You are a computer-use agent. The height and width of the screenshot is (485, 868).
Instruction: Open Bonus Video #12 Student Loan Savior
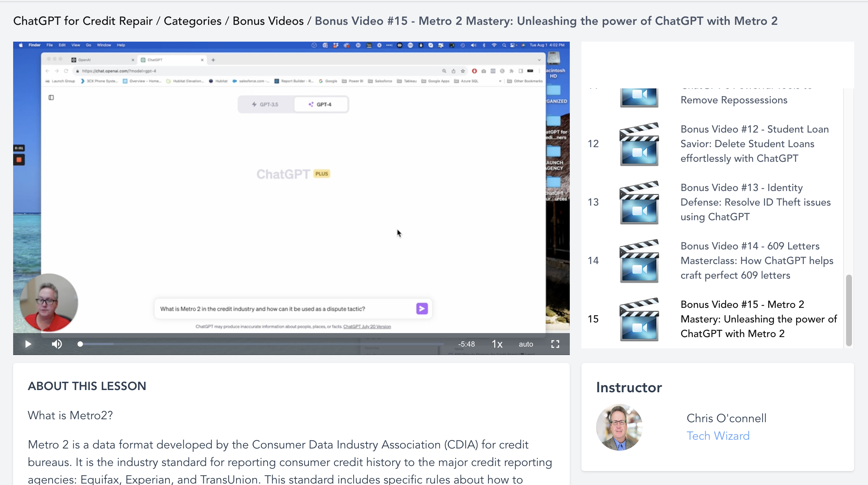click(754, 144)
